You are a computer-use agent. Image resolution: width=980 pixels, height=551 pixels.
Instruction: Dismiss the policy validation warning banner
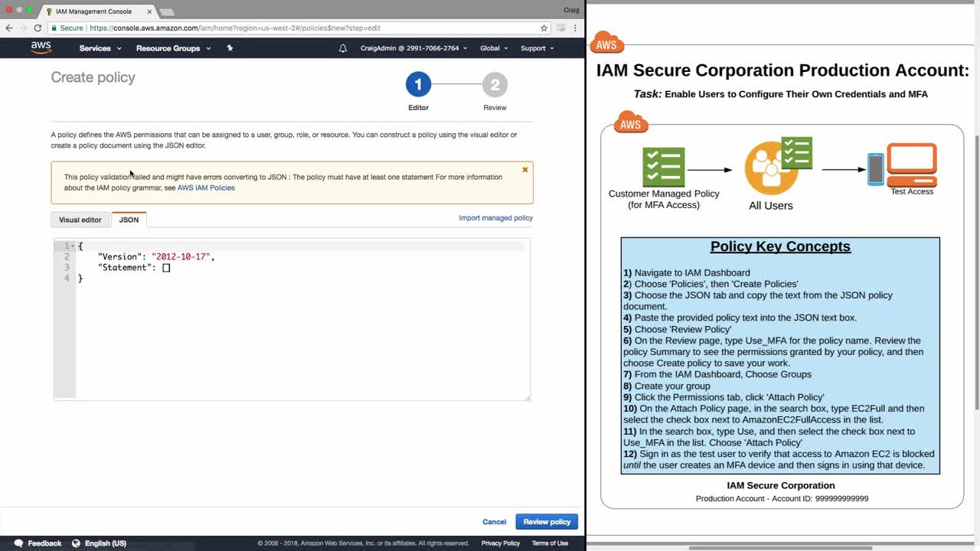(x=525, y=169)
